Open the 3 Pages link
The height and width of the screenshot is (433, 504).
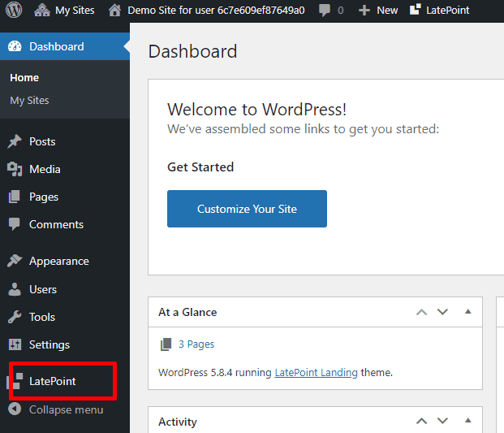click(196, 344)
